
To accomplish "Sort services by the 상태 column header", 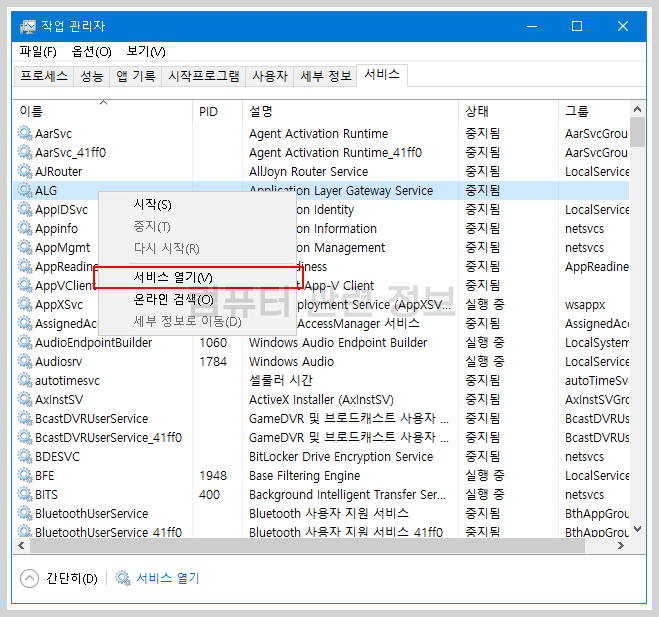I will [x=508, y=111].
